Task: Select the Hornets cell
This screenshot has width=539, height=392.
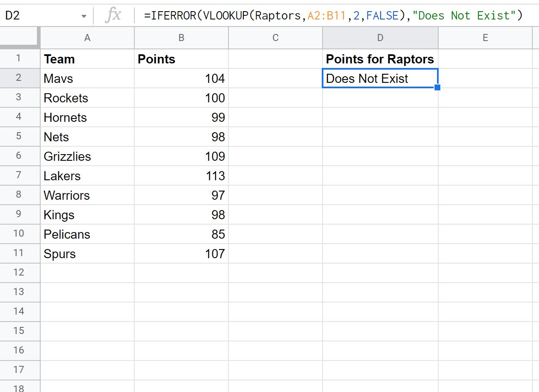Action: click(87, 117)
